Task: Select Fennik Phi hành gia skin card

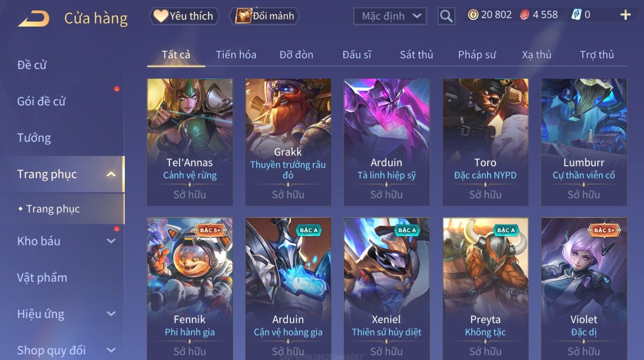Action: point(190,289)
